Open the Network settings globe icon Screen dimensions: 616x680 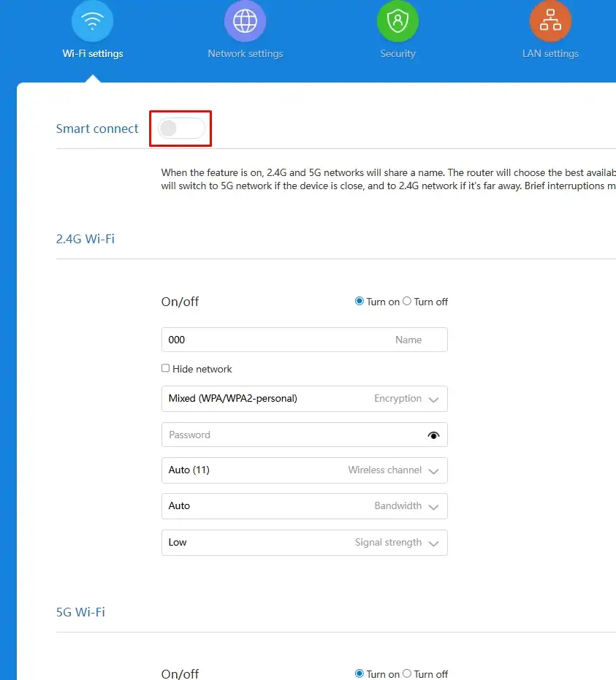pyautogui.click(x=245, y=22)
